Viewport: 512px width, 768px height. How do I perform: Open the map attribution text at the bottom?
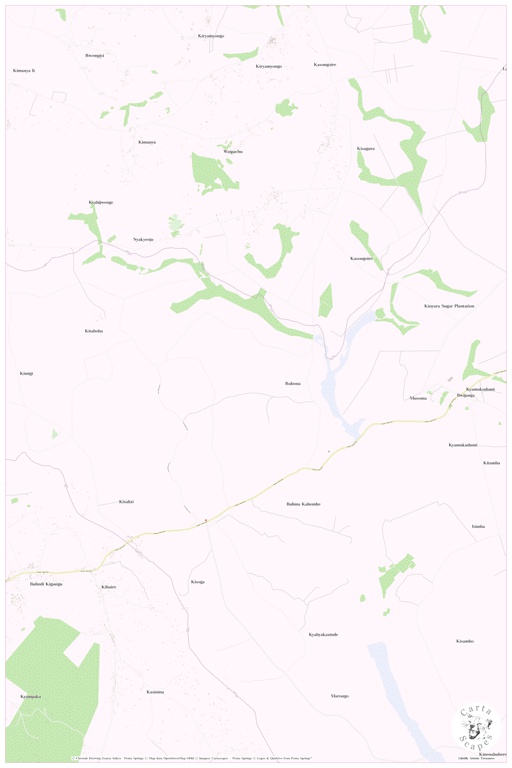(x=192, y=758)
